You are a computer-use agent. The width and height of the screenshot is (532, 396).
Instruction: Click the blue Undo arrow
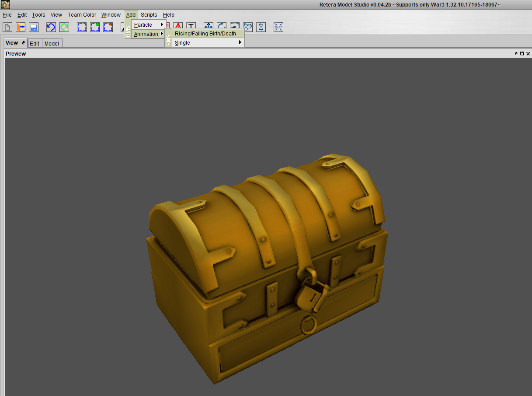(51, 27)
